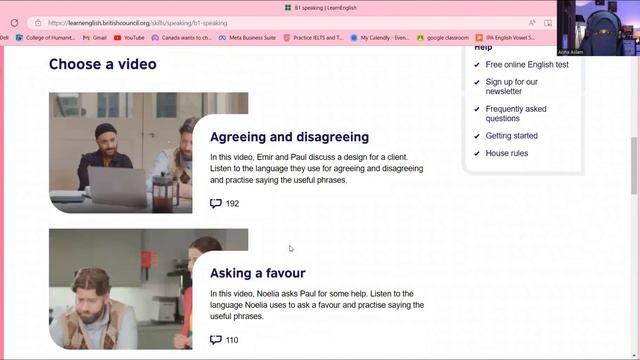Open the YouTube bookmark
Screen dimensions: 640x360
click(129, 38)
